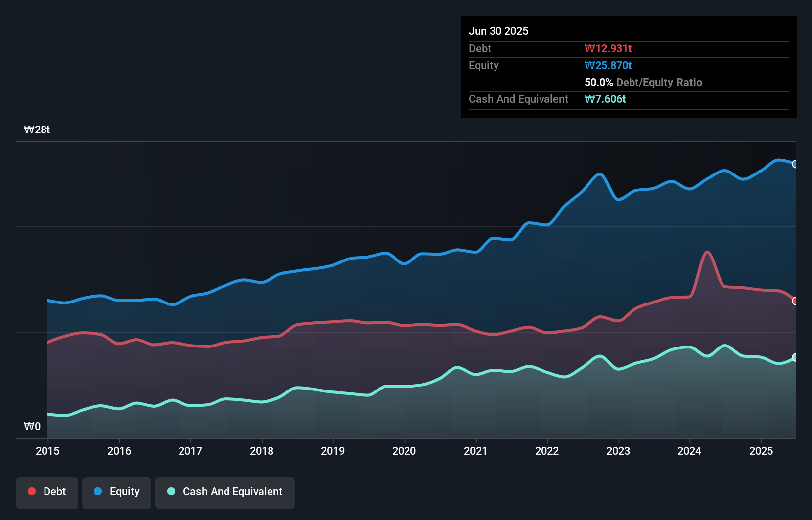
Task: Click the debt spike peak in early 2024
Action: [x=707, y=252]
